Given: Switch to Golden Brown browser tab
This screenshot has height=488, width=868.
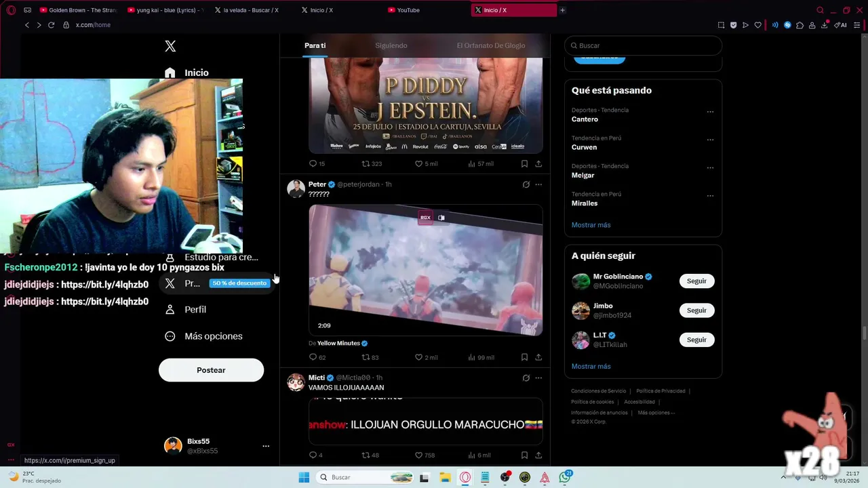Looking at the screenshot, I should (x=78, y=10).
